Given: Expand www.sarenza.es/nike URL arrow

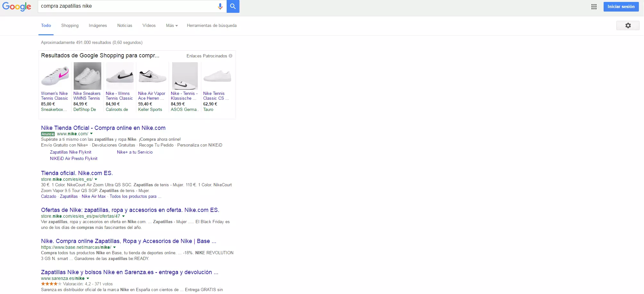Looking at the screenshot, I should (x=88, y=279).
